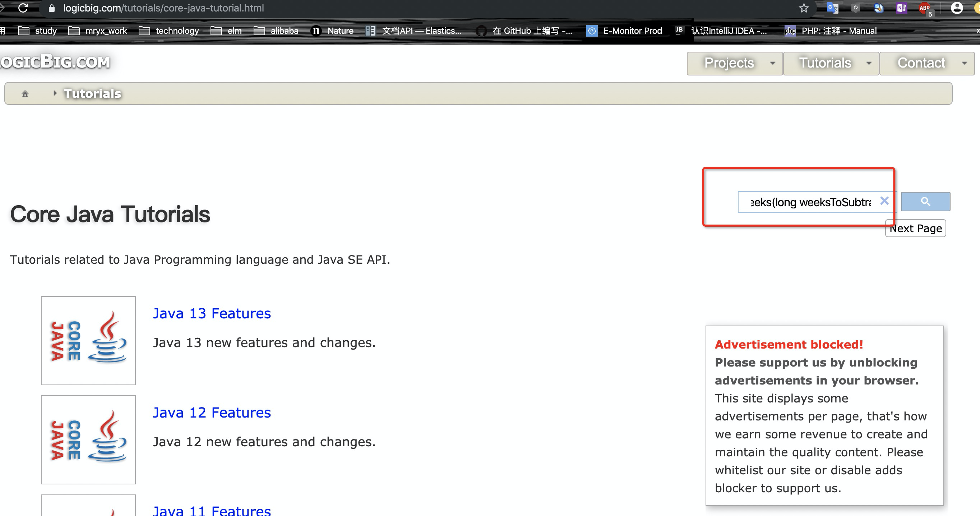Bookmark this page with star icon
Image resolution: width=980 pixels, height=516 pixels.
click(x=804, y=8)
